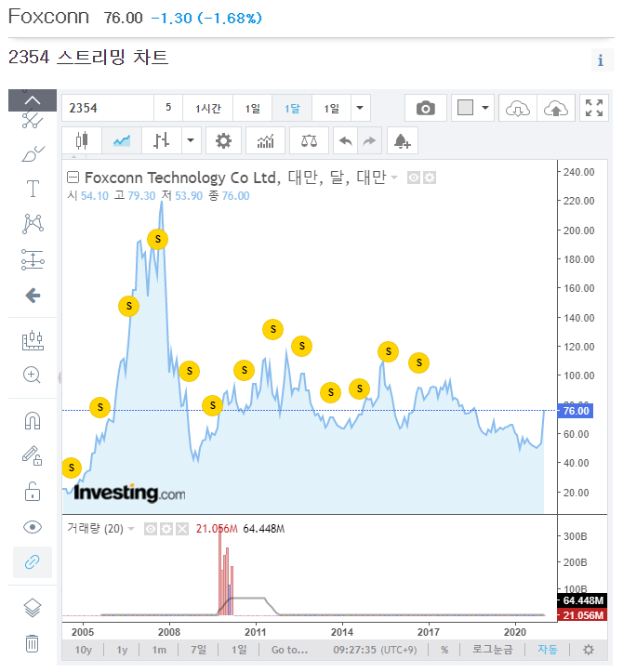Toggle 로그눈금 log scale
Viewport: 623px width, 672px height.
[493, 650]
